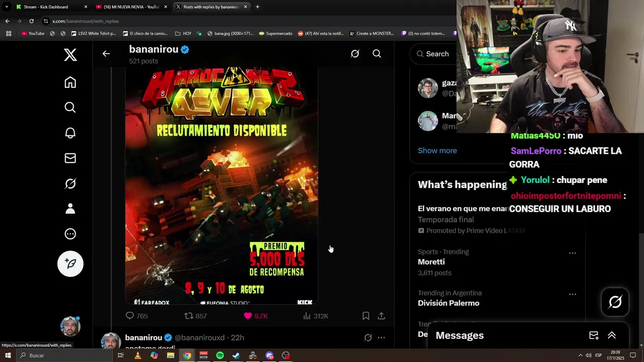Open Grok explain icon on 22h post

[368, 338]
